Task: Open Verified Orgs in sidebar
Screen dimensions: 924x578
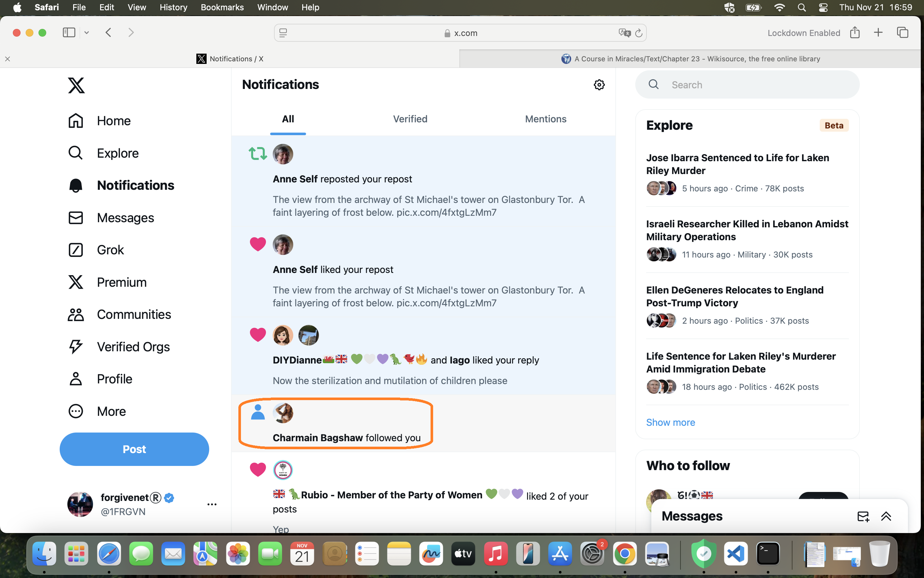Action: click(x=119, y=347)
